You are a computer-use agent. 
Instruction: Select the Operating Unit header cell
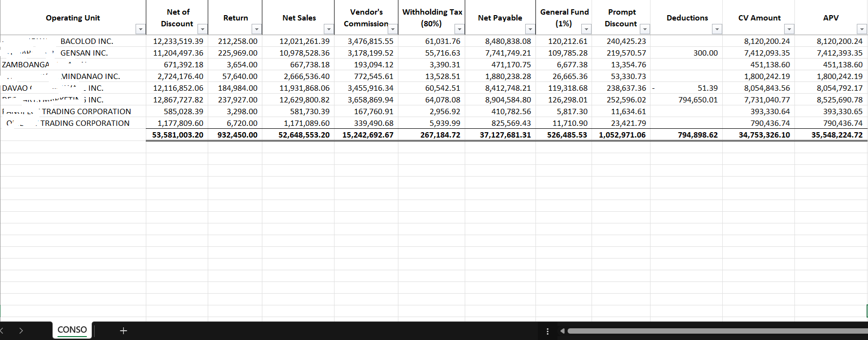click(73, 18)
